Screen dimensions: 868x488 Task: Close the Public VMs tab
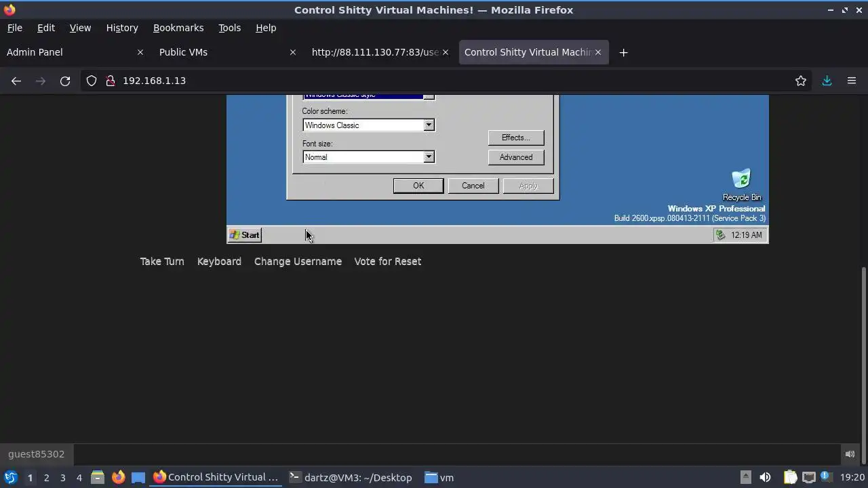pyautogui.click(x=293, y=52)
